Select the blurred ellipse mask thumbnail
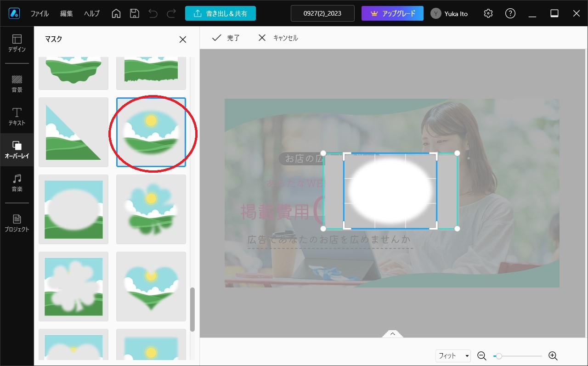This screenshot has height=366, width=588. point(151,132)
